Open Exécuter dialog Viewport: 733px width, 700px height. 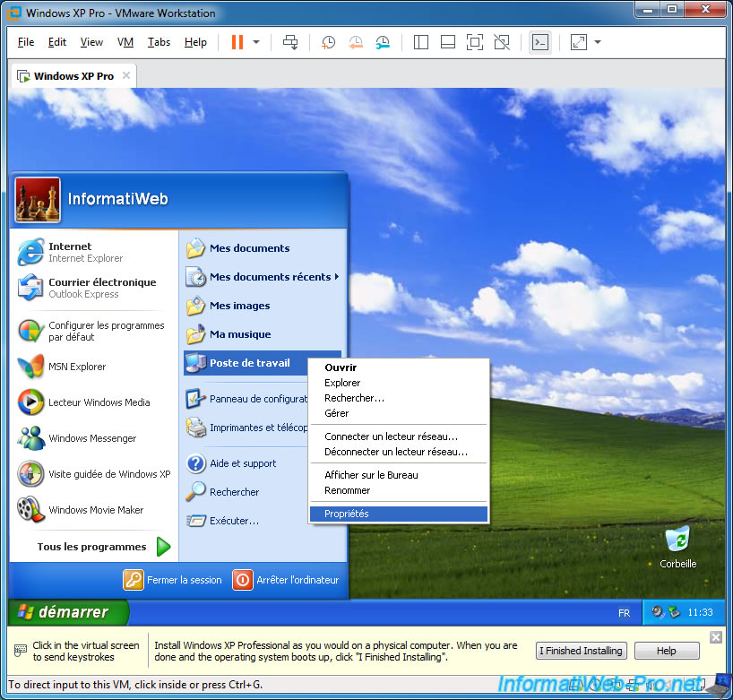pyautogui.click(x=246, y=521)
